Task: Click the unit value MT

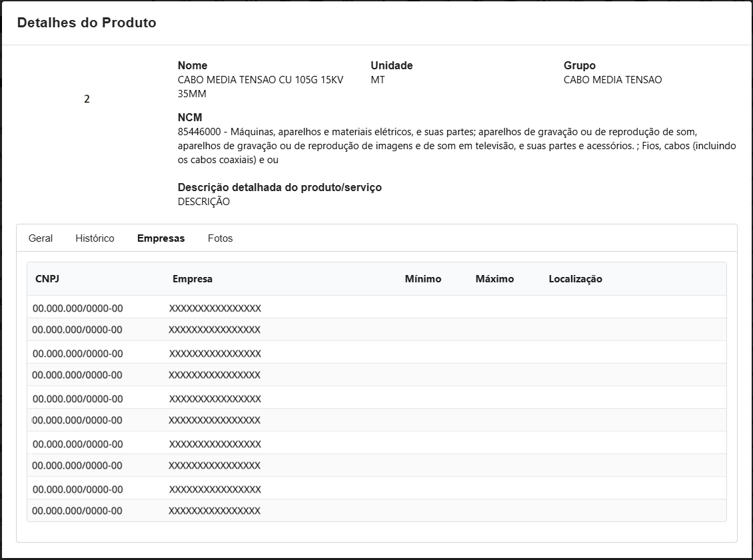Action: 378,80
